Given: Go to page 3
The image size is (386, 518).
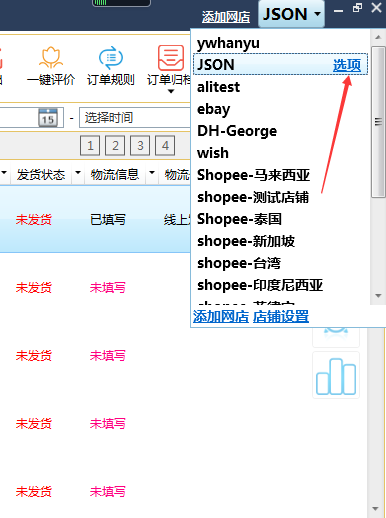Looking at the screenshot, I should pos(140,146).
